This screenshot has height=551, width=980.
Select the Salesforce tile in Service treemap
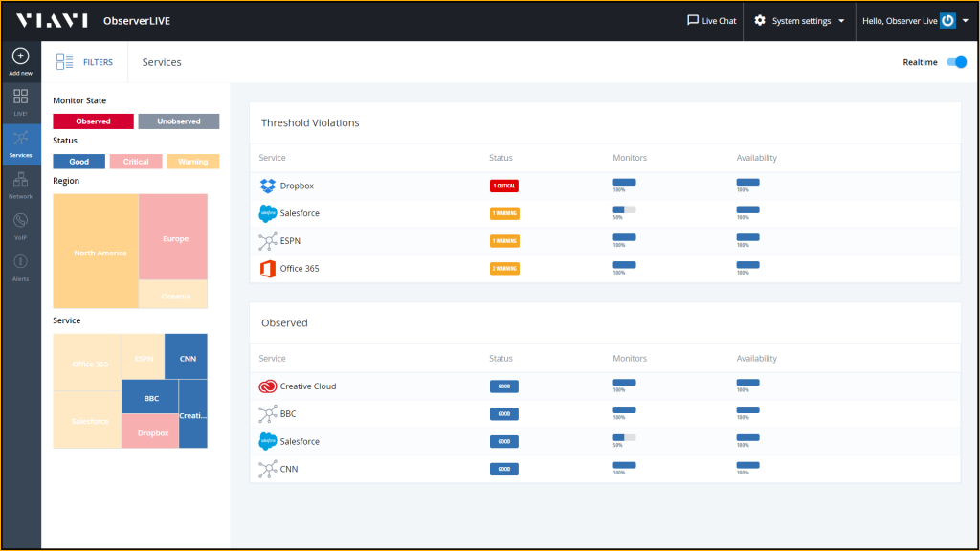point(87,420)
